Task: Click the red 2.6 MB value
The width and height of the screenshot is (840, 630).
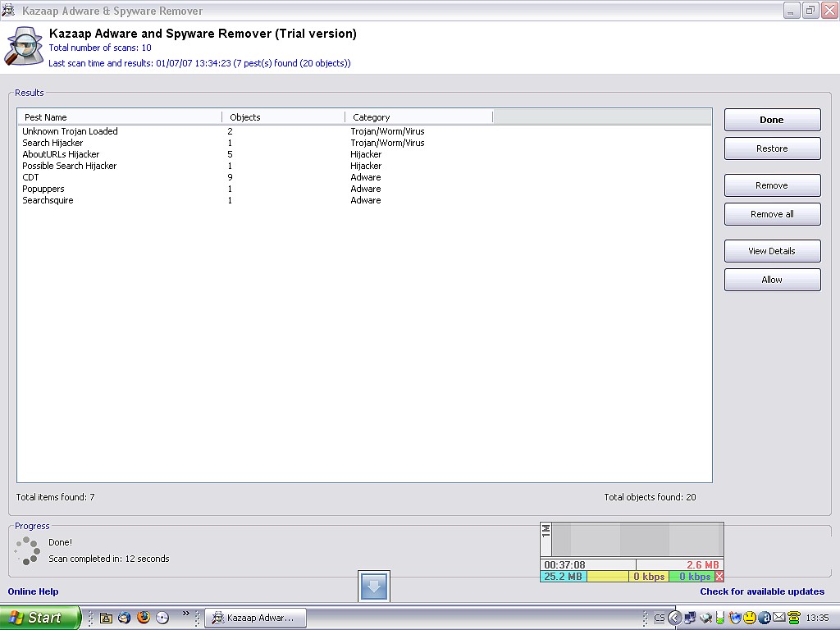Action: pyautogui.click(x=702, y=564)
